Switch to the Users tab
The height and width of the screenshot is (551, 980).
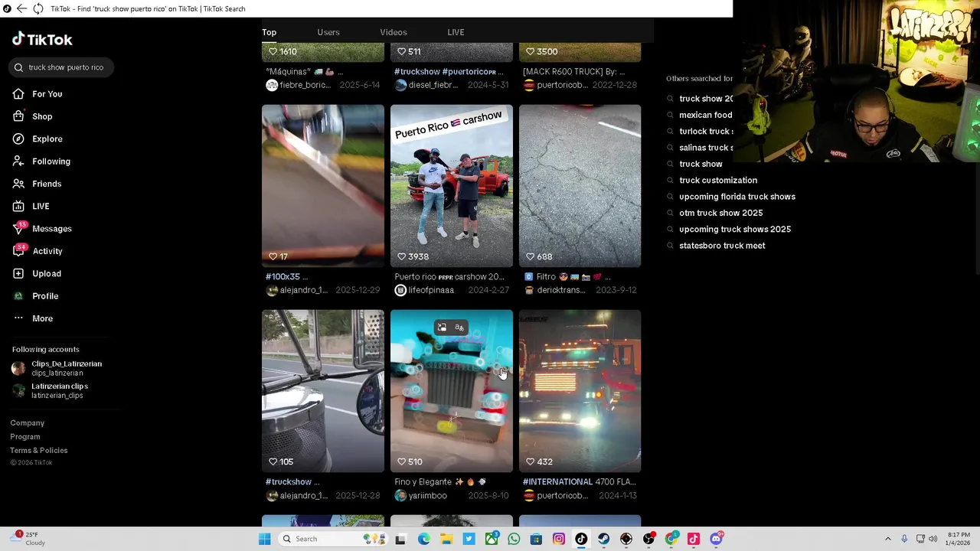(328, 32)
